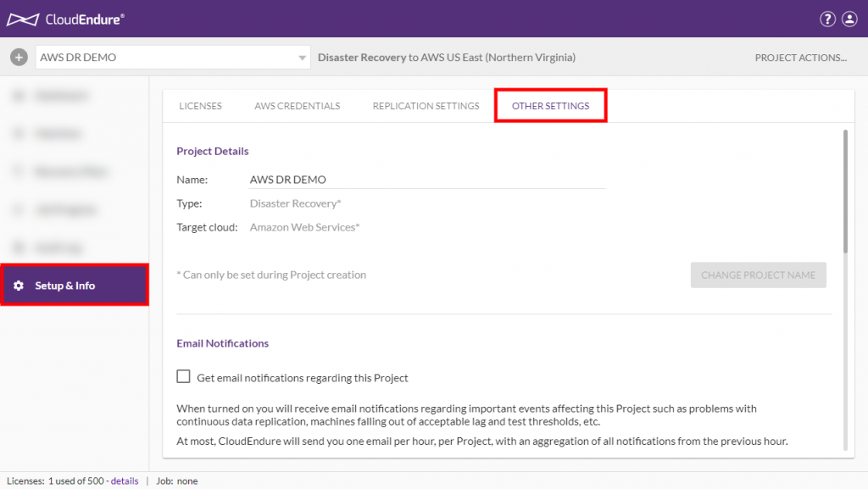Viewport: 868px width, 489px height.
Task: Click the CHANGE PROJECT NAME button
Action: [758, 275]
